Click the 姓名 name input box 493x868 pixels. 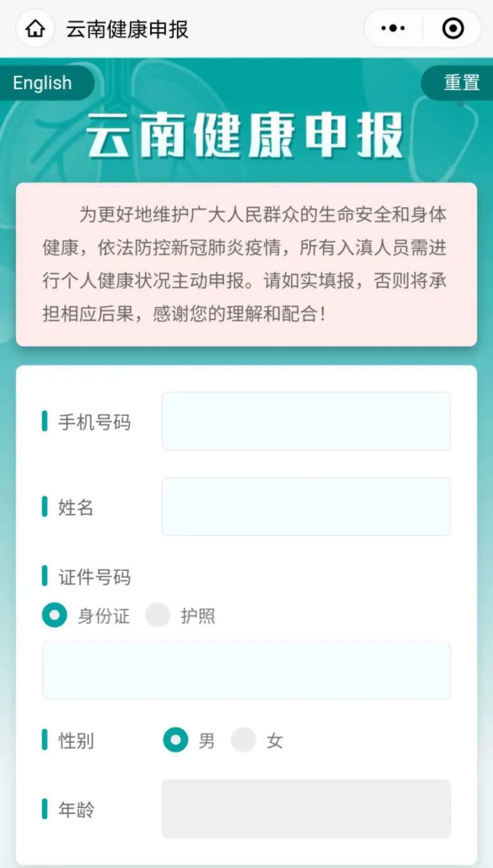(306, 507)
